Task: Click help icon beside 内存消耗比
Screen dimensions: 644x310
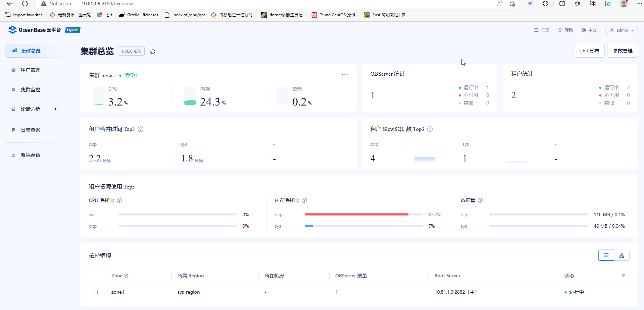Action: click(304, 200)
